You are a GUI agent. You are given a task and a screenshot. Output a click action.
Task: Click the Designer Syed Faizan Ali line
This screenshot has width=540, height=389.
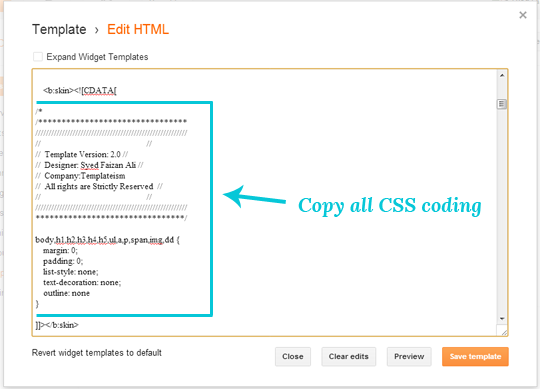click(x=90, y=165)
